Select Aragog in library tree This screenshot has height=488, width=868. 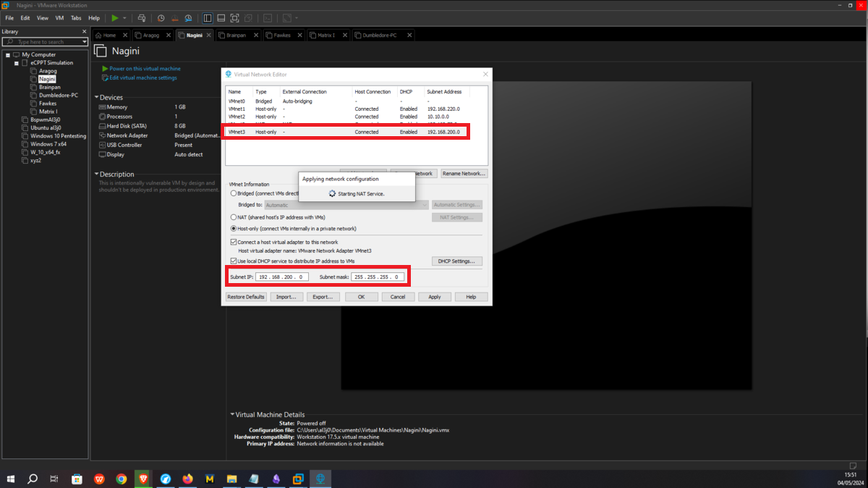[x=48, y=71]
